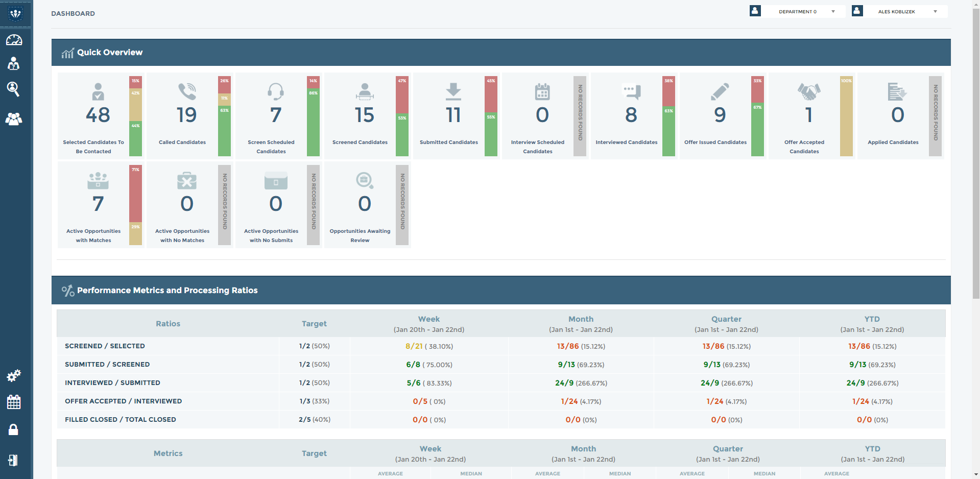Open the magnifier search icon in sidebar

click(x=13, y=89)
